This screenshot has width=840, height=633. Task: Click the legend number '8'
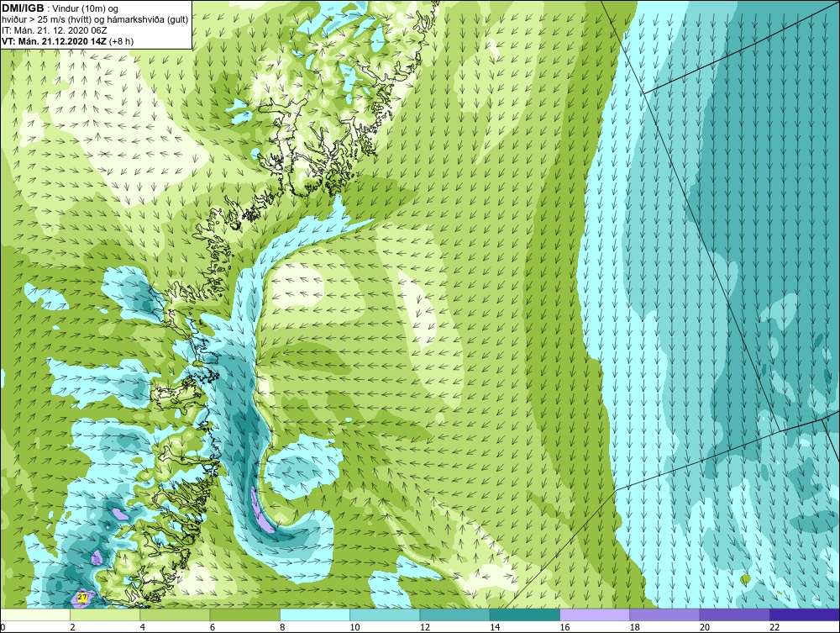(x=282, y=628)
